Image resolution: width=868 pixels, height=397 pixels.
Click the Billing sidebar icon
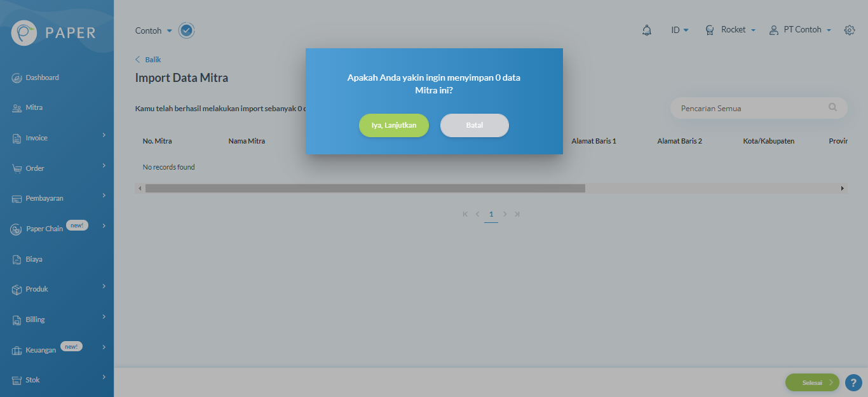tap(17, 320)
